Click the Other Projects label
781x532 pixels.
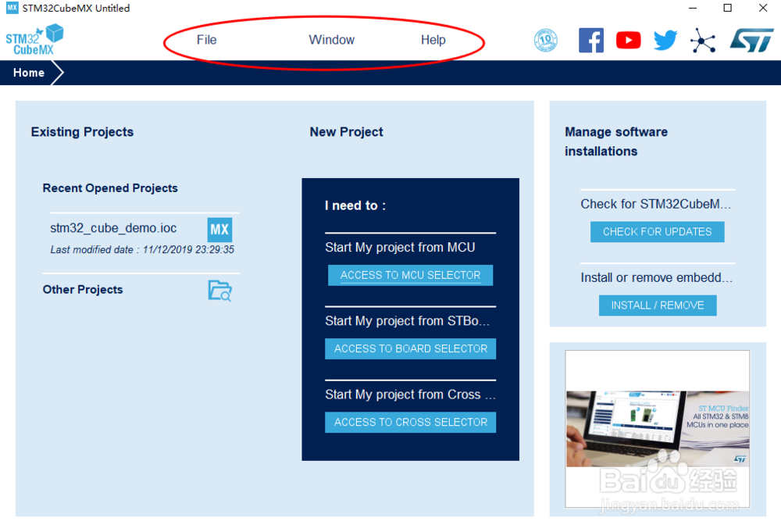[x=83, y=290]
